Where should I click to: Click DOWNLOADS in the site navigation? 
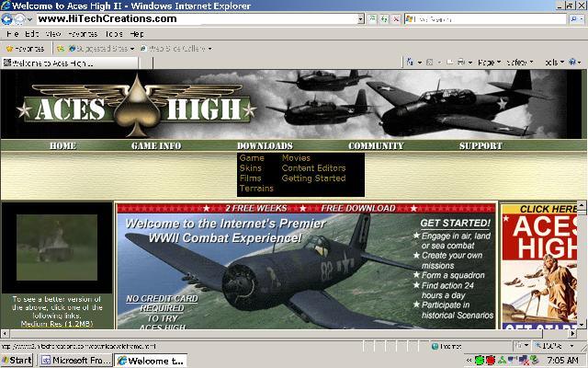coord(265,145)
